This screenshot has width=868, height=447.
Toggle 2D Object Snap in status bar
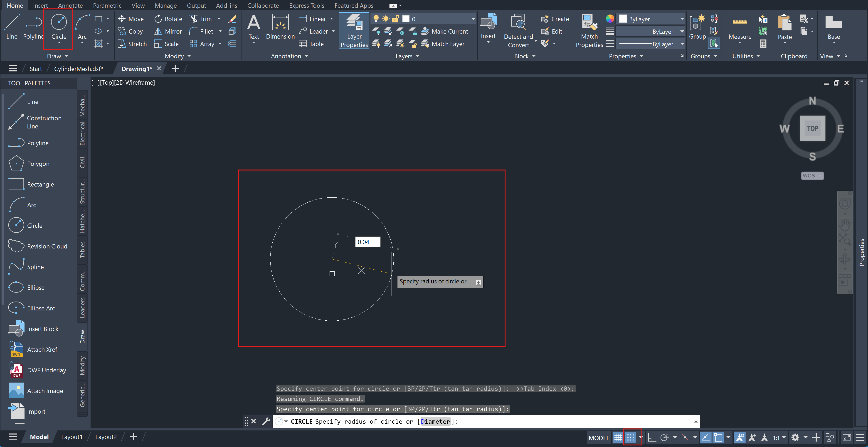point(718,437)
